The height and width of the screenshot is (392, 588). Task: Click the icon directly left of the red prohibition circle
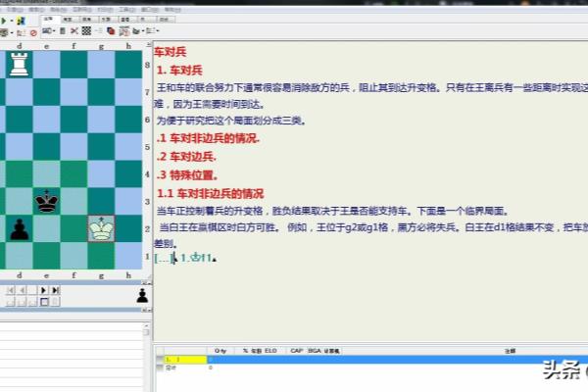21,33
